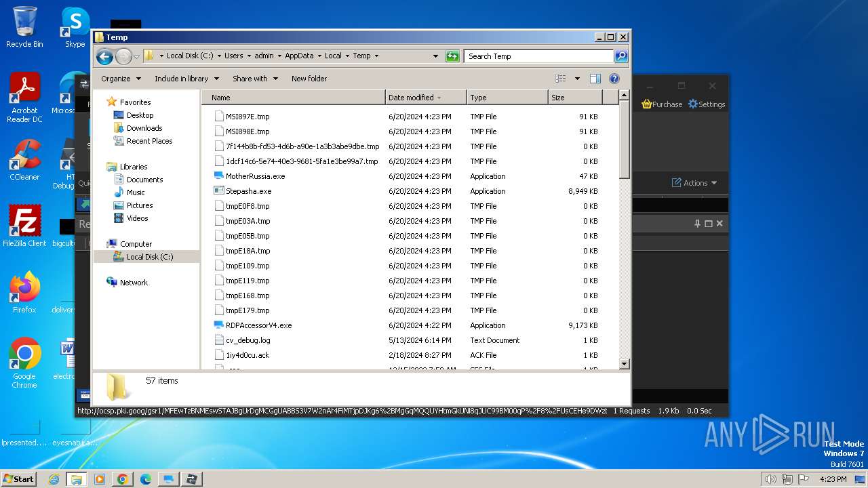Click the Search Temp input field
Screen dimensions: 868x488
[x=539, y=56]
